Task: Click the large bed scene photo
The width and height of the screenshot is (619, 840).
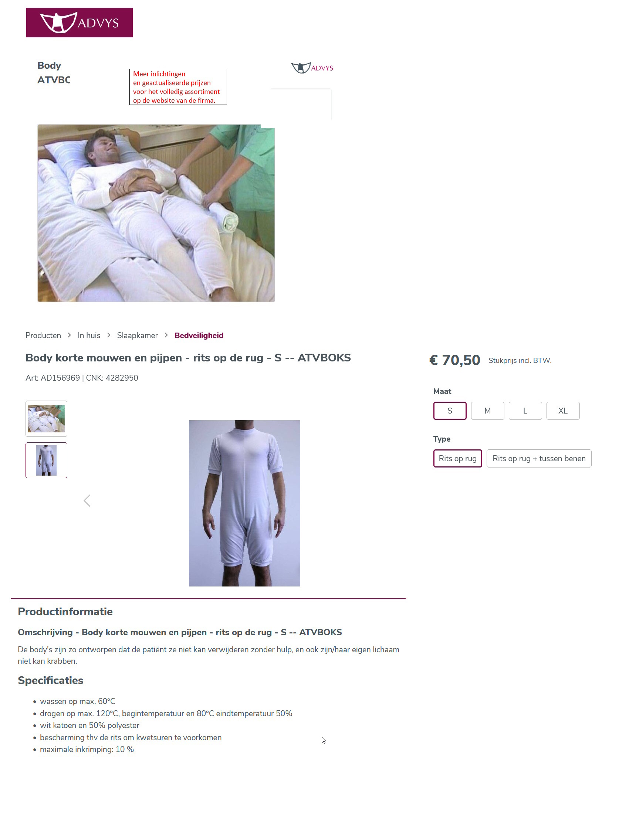Action: (156, 214)
